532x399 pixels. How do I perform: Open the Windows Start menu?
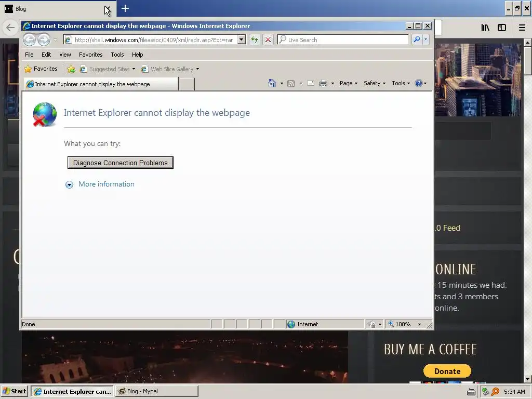point(14,391)
